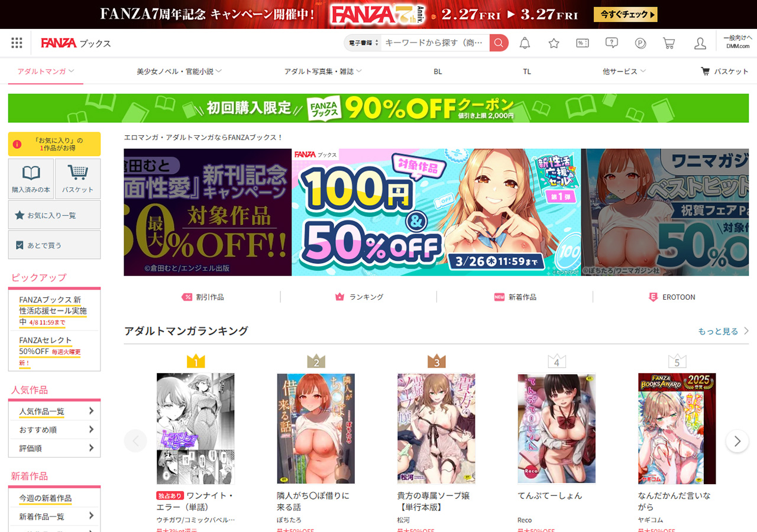Open 購入済みの本 purchased books button
The height and width of the screenshot is (532, 757).
click(x=31, y=179)
